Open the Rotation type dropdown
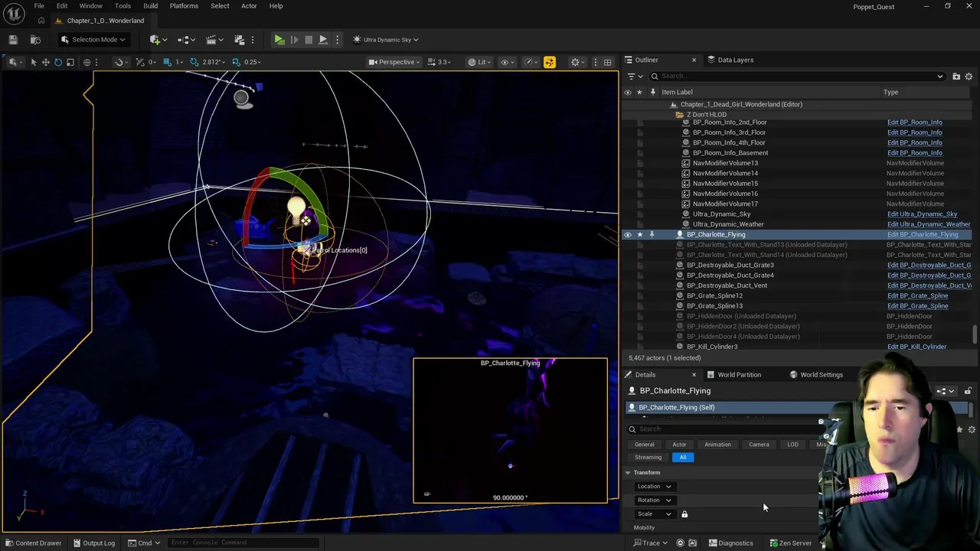 [x=654, y=500]
